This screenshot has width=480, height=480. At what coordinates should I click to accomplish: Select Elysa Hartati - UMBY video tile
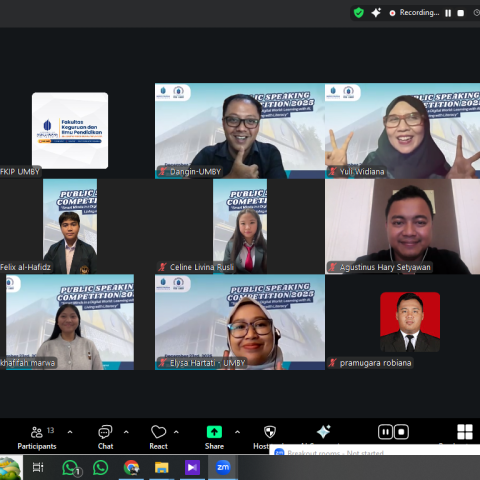click(x=240, y=322)
